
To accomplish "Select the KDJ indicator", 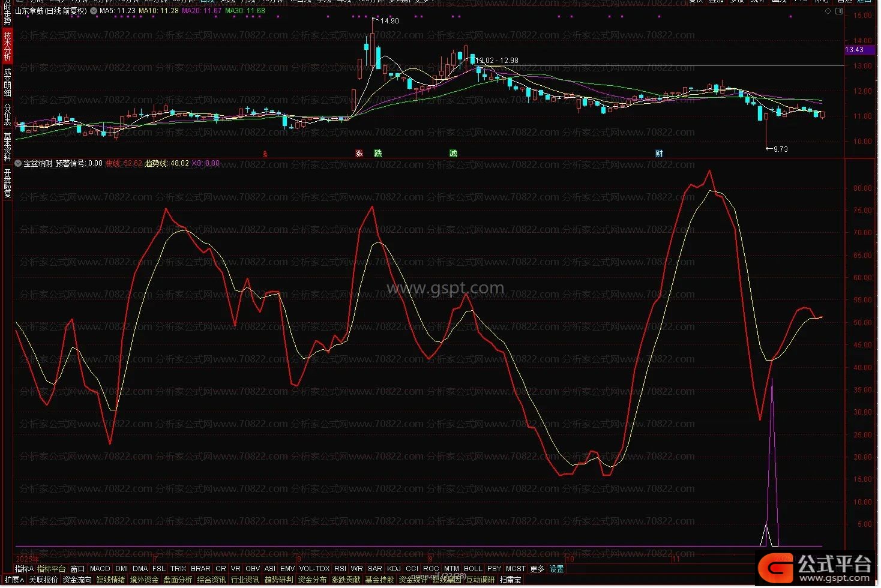I will pos(394,569).
